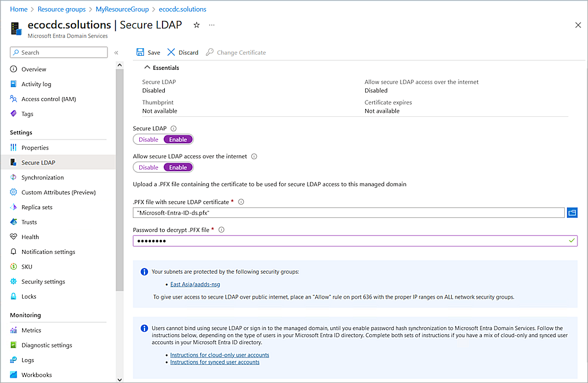Open the East Asia/aadds-nsg link
The width and height of the screenshot is (588, 383).
coord(195,284)
